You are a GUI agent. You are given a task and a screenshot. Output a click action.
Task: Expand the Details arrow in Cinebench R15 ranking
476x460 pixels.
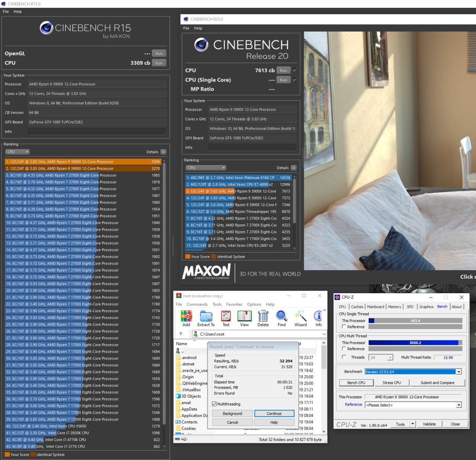(x=163, y=152)
